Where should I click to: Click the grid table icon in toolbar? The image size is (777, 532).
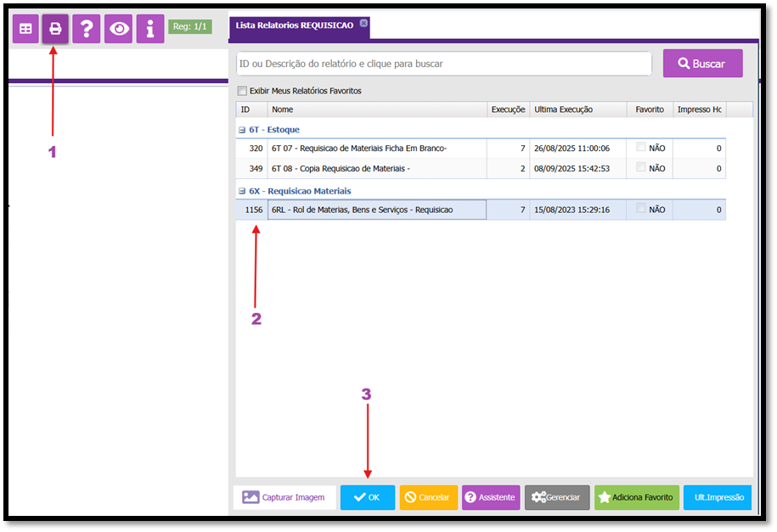[25, 29]
